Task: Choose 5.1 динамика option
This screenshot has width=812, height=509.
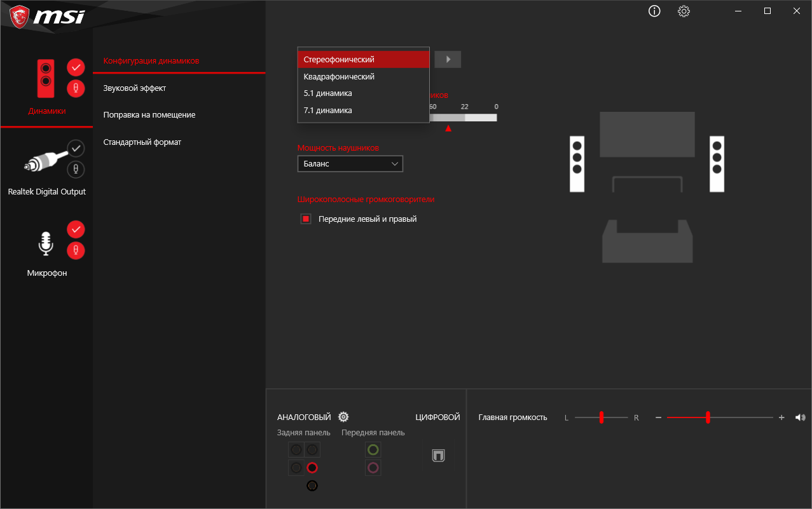Action: coord(363,93)
